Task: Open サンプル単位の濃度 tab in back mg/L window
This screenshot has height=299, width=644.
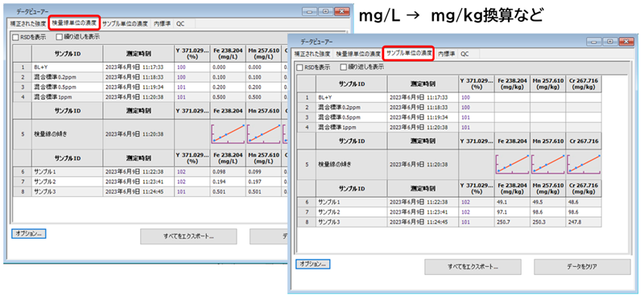Action: (126, 23)
